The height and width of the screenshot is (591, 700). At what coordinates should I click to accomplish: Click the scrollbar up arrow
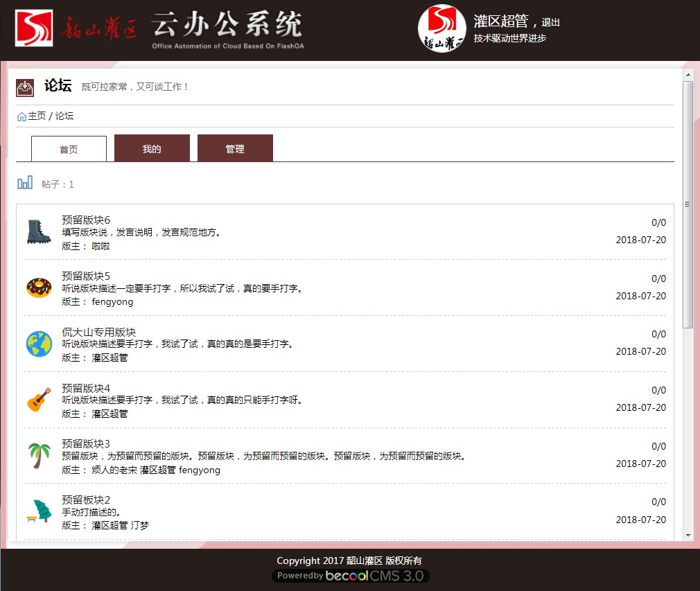688,75
